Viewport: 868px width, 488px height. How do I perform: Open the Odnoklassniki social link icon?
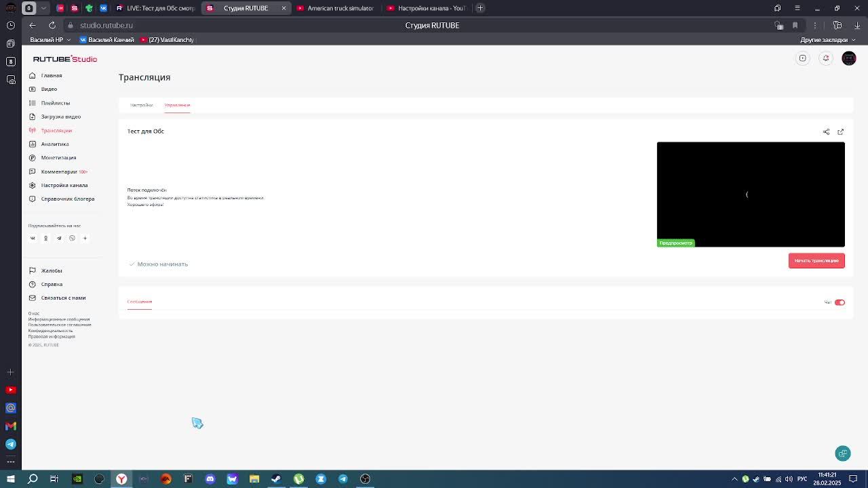coord(45,238)
